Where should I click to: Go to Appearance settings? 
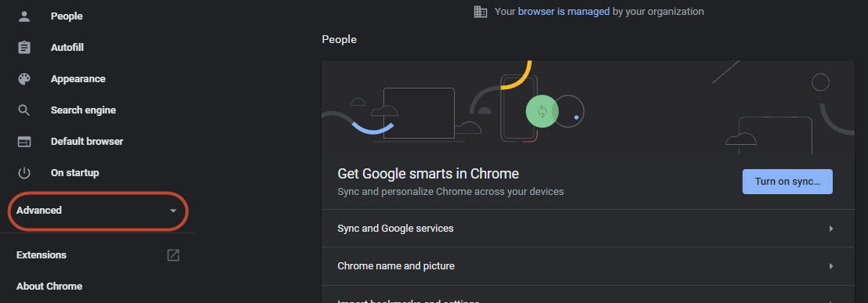tap(78, 79)
